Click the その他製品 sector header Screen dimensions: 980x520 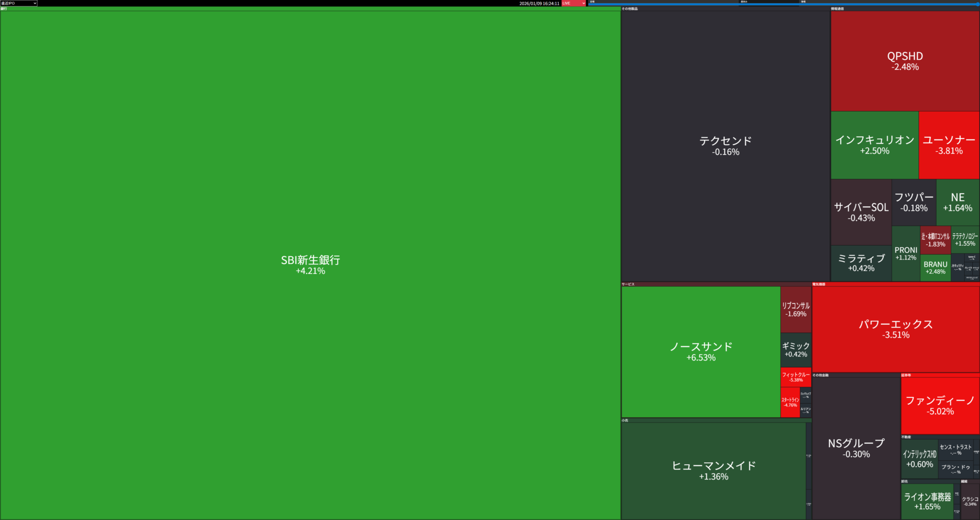pyautogui.click(x=630, y=9)
